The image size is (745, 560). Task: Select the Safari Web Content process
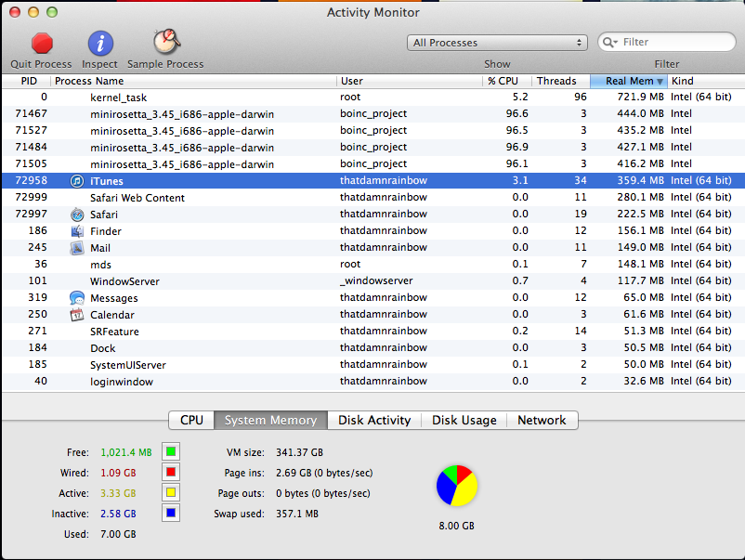point(373,198)
